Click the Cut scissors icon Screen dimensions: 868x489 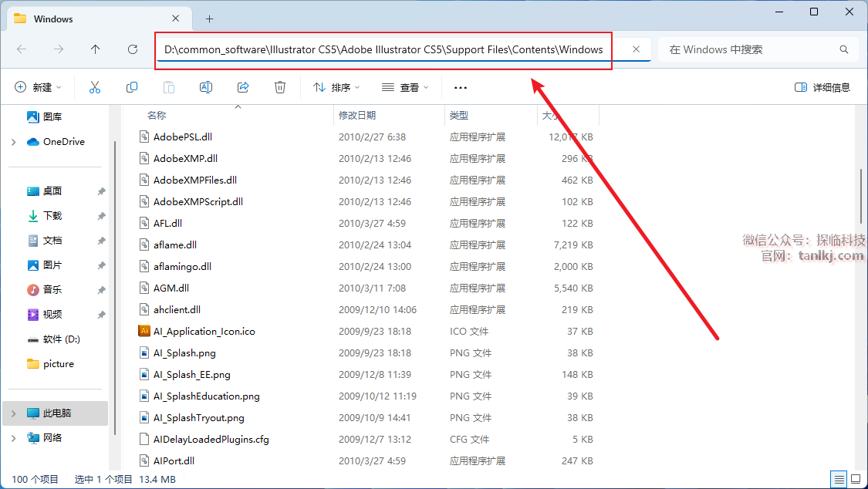pos(95,87)
